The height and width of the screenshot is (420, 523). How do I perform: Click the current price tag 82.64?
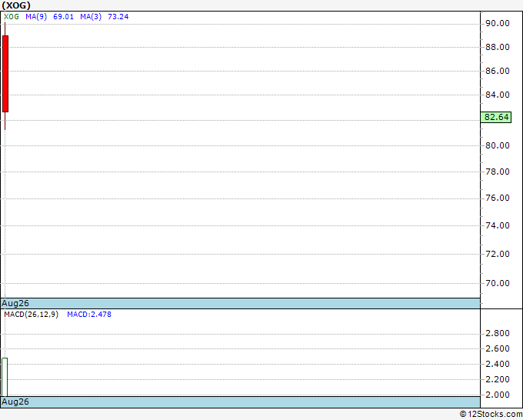point(496,117)
